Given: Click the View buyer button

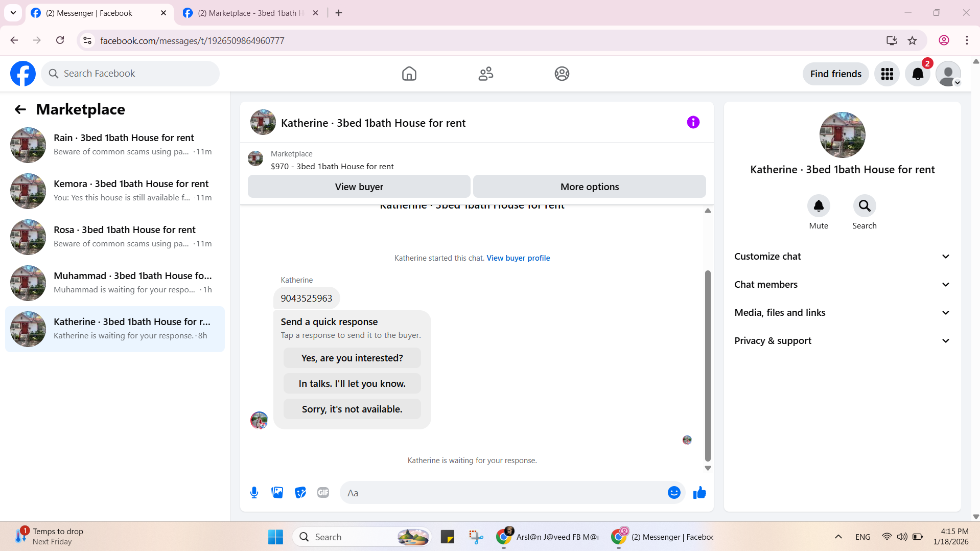Looking at the screenshot, I should 359,187.
